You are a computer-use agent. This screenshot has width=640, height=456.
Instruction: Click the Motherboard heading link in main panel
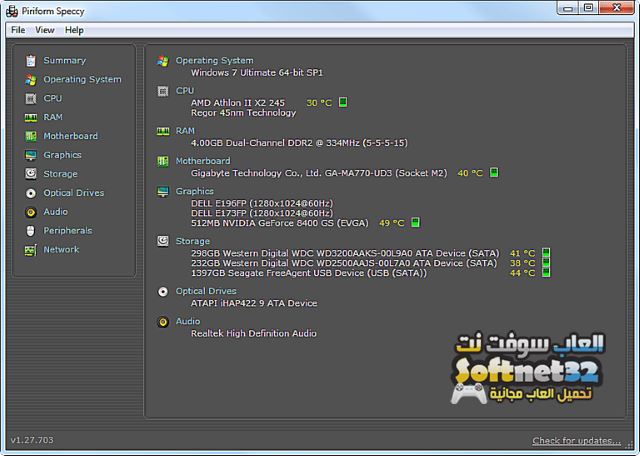point(203,161)
